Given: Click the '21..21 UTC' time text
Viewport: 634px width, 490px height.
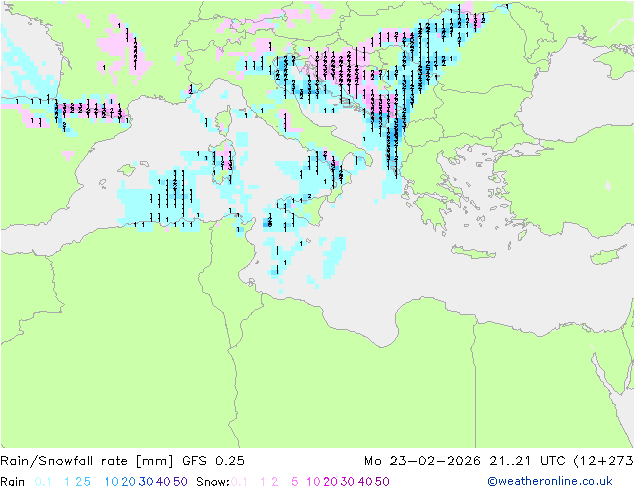Looking at the screenshot, I should click(527, 461).
